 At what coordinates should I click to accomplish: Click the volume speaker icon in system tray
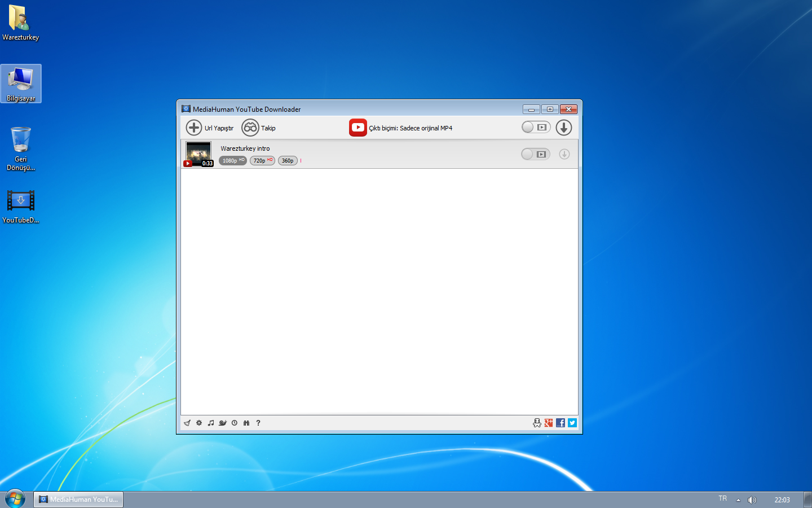click(752, 500)
